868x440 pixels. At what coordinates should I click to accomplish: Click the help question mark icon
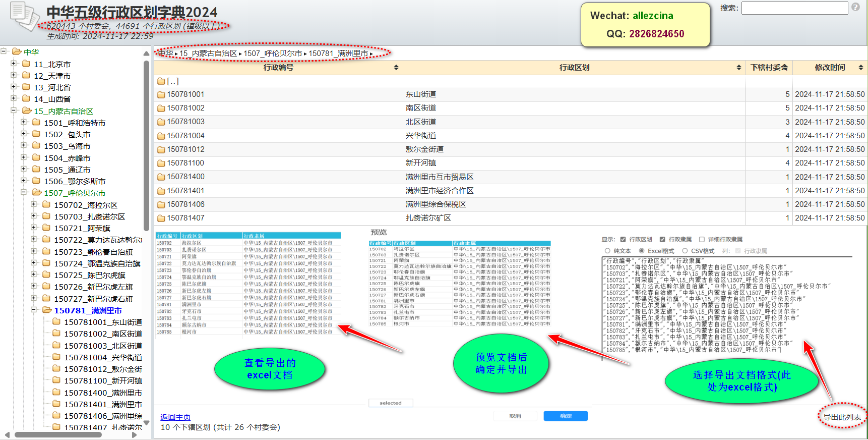coord(855,7)
